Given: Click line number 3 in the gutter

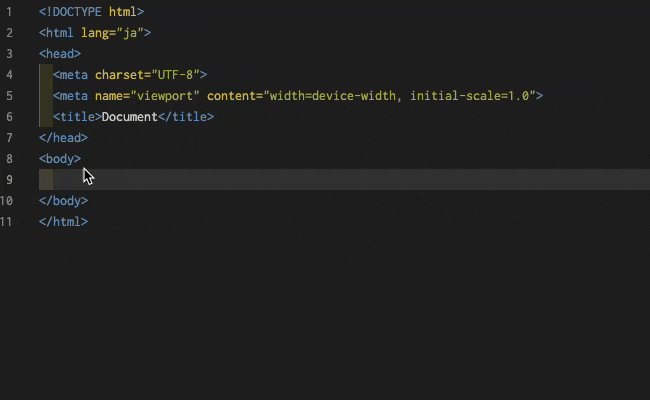Looking at the screenshot, I should [9, 54].
